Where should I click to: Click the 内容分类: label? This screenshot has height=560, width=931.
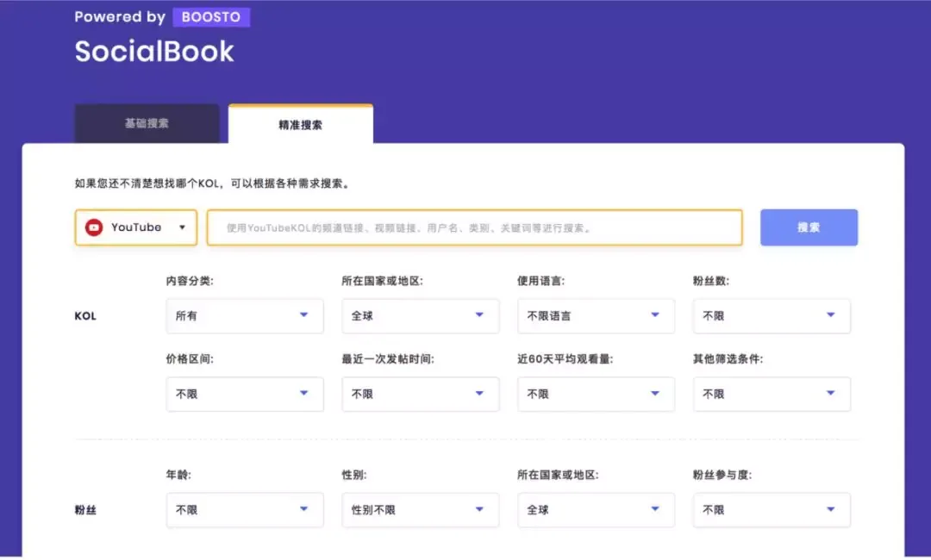190,281
